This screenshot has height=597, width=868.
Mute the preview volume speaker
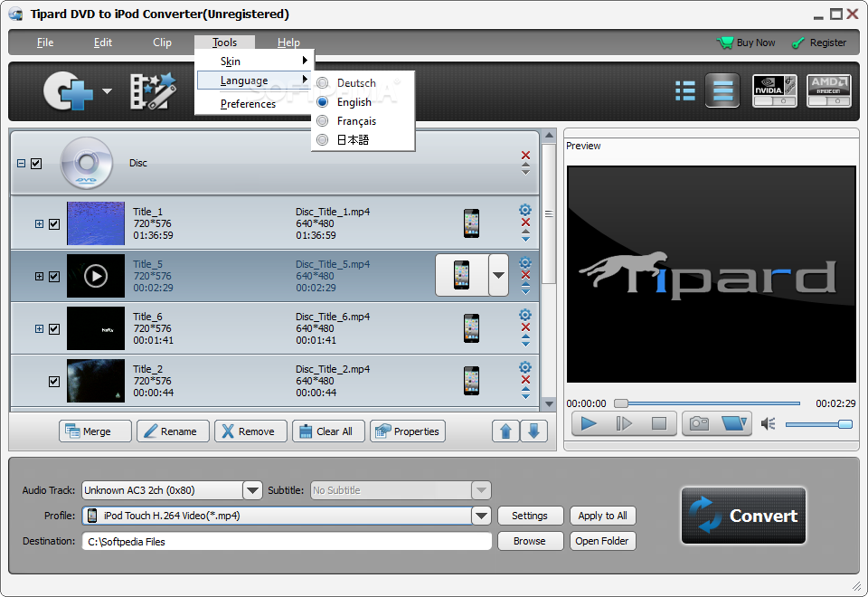click(768, 424)
